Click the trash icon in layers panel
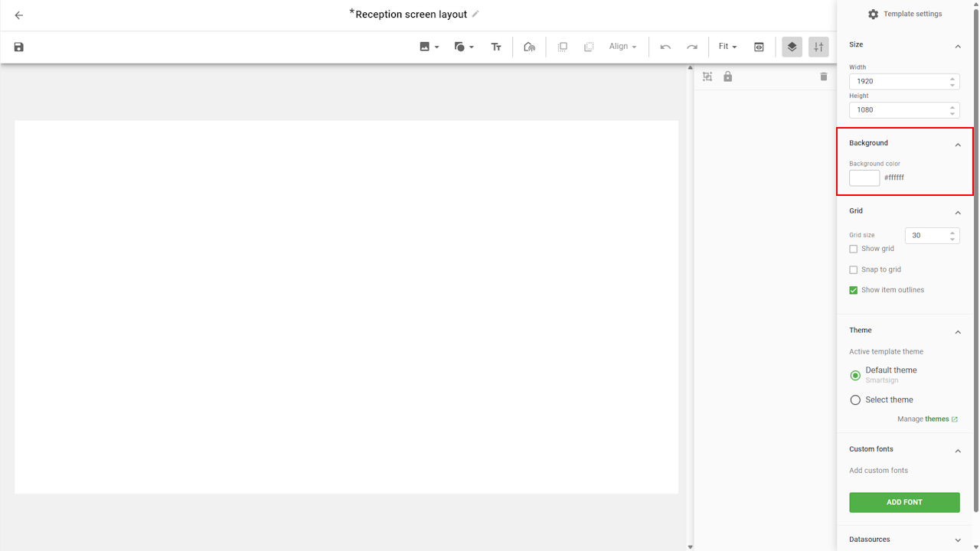 click(x=824, y=77)
